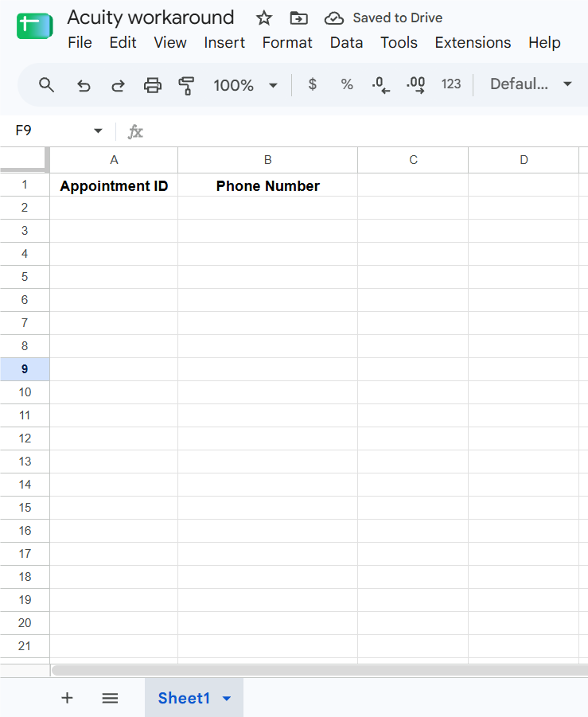The width and height of the screenshot is (588, 717).
Task: Select the Appointment ID cell
Action: 114,185
